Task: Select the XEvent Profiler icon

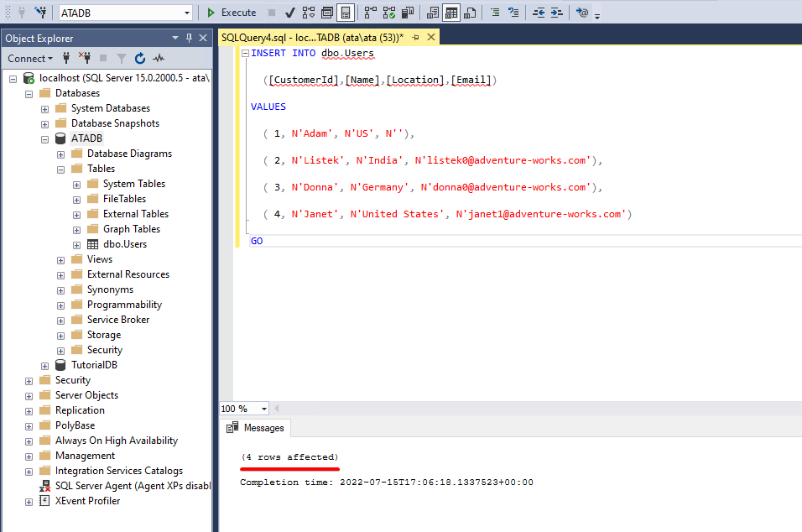Action: pos(45,501)
